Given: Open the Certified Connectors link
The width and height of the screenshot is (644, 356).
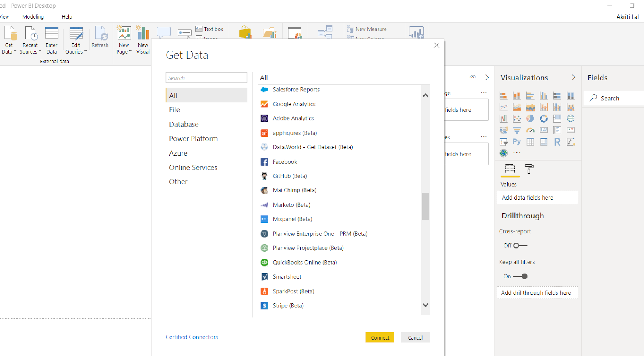Looking at the screenshot, I should (x=192, y=337).
